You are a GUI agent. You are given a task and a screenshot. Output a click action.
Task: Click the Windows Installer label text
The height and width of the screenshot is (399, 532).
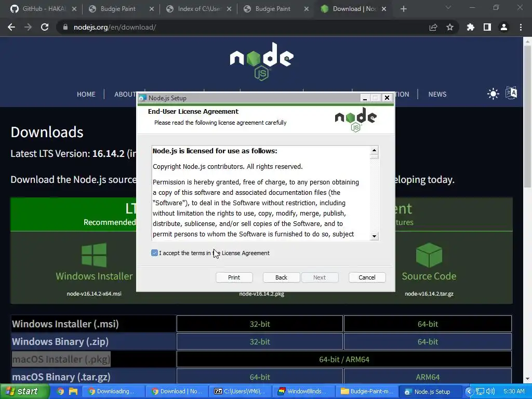(x=94, y=276)
